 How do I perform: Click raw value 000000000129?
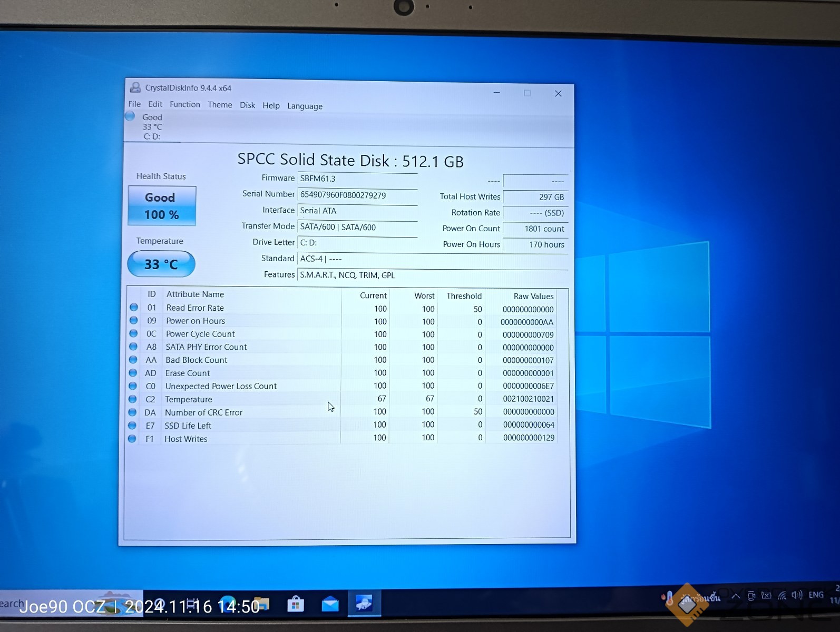coord(529,438)
